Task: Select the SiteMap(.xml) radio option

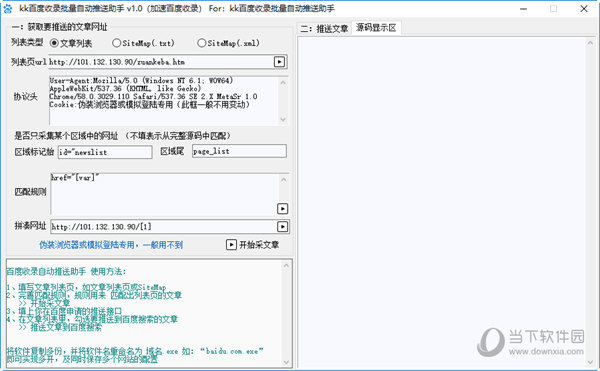Action: (228, 43)
